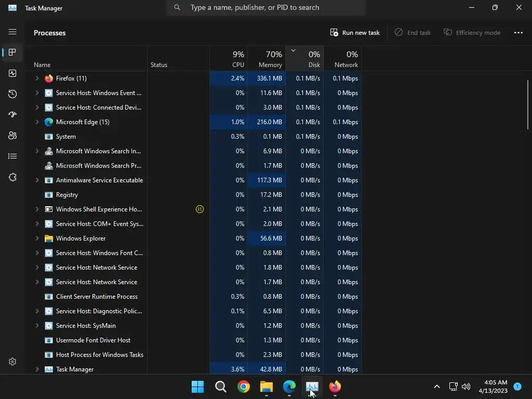
Task: Expand Service Host: Windows Font C... row
Action: [x=37, y=253]
